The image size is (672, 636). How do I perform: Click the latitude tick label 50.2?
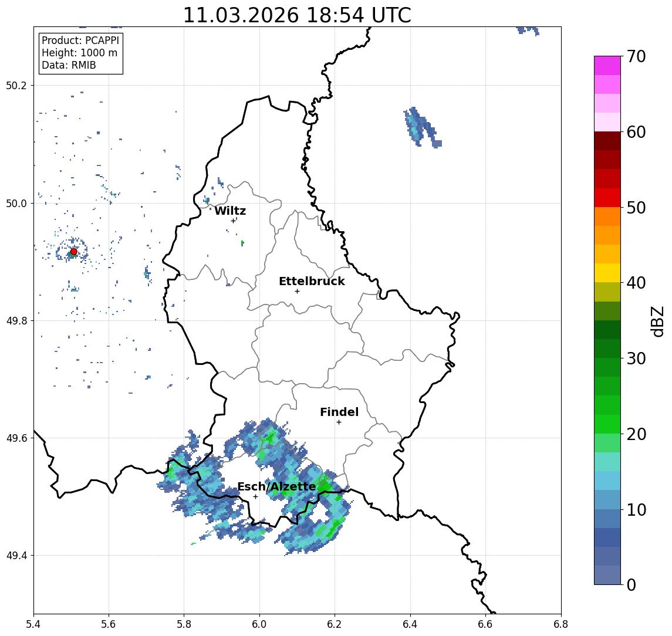click(16, 85)
